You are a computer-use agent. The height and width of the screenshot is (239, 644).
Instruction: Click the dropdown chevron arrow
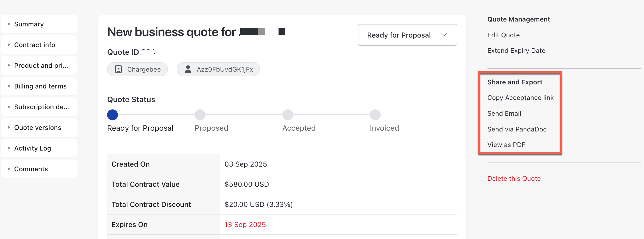444,35
